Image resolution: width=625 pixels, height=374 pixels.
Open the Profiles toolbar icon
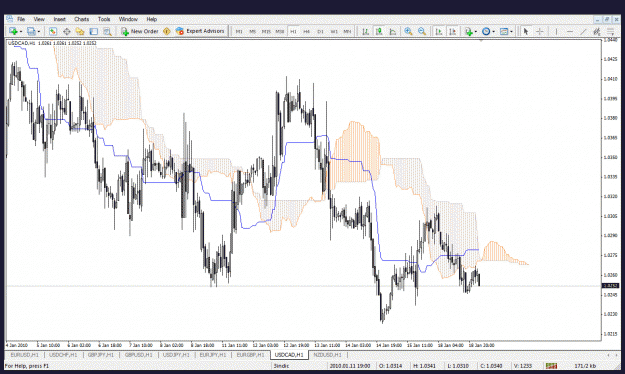pyautogui.click(x=31, y=31)
